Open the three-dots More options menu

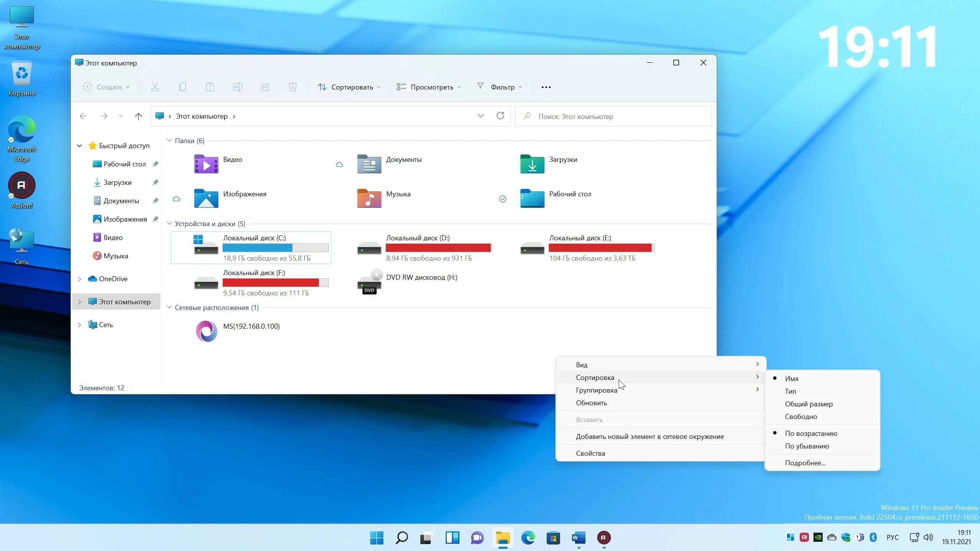546,87
